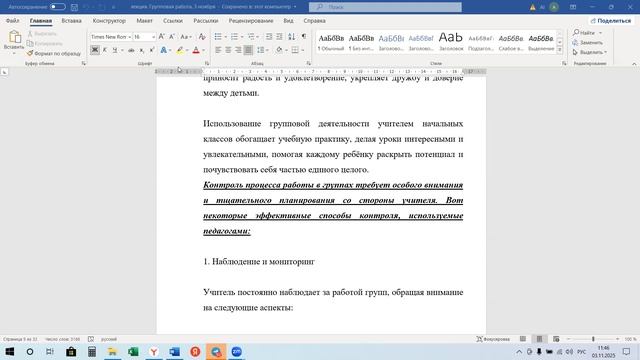The width and height of the screenshot is (640, 360).
Task: Apply italic formatting with the К button
Action: (x=104, y=50)
